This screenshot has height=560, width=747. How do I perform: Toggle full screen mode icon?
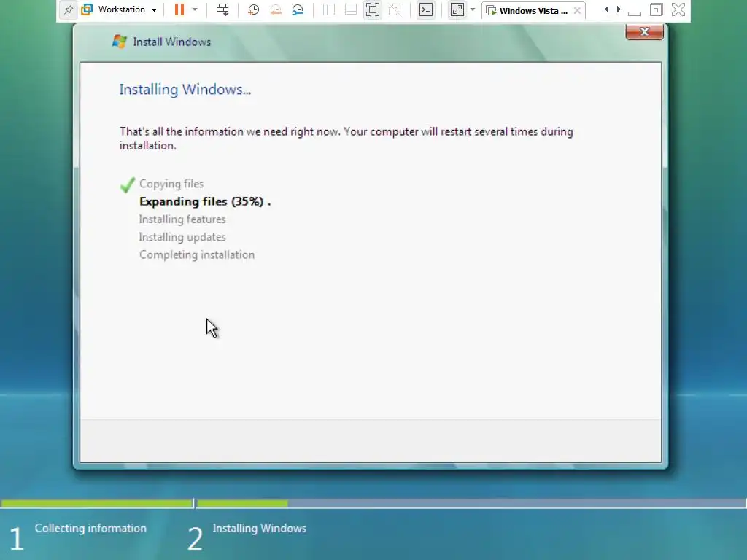pyautogui.click(x=373, y=9)
